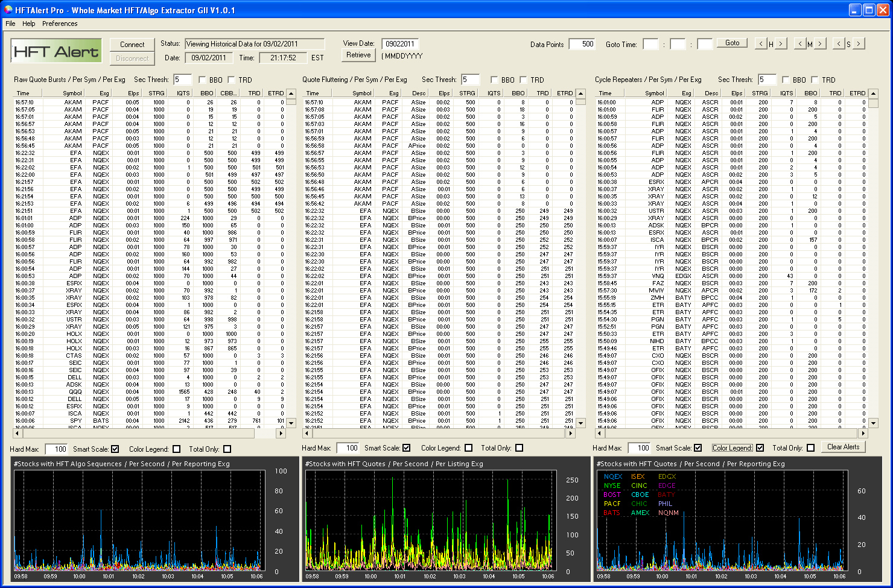The height and width of the screenshot is (588, 893).
Task: Toggle Smart Scale under Raw Quote Bursts
Action: coord(115,449)
